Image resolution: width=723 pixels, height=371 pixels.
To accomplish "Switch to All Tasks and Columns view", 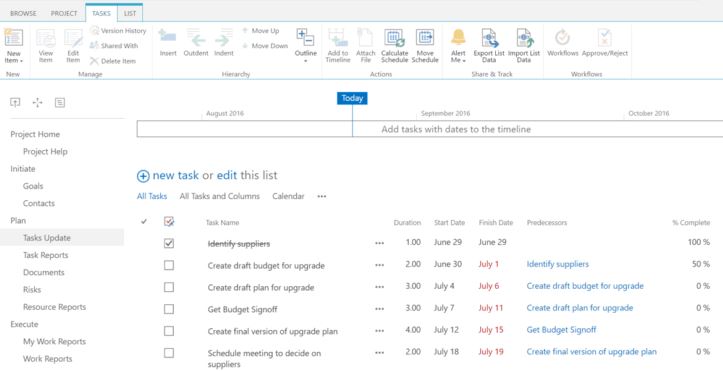I will (219, 196).
